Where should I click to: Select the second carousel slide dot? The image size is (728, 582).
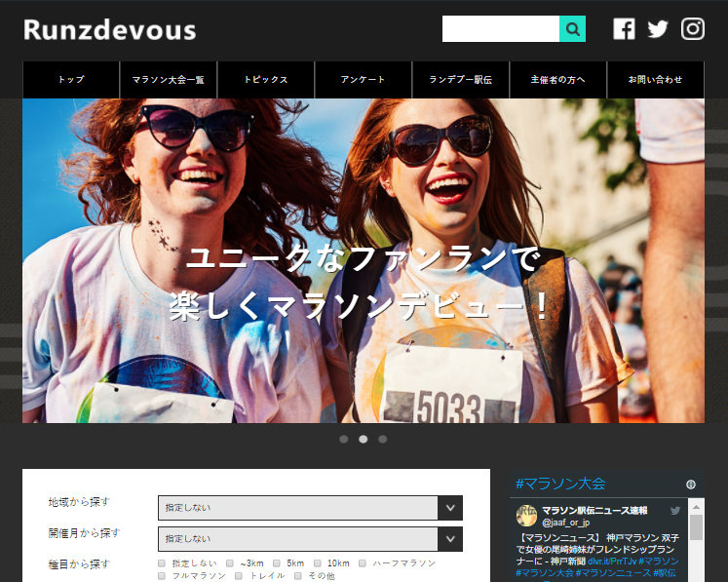tap(364, 439)
